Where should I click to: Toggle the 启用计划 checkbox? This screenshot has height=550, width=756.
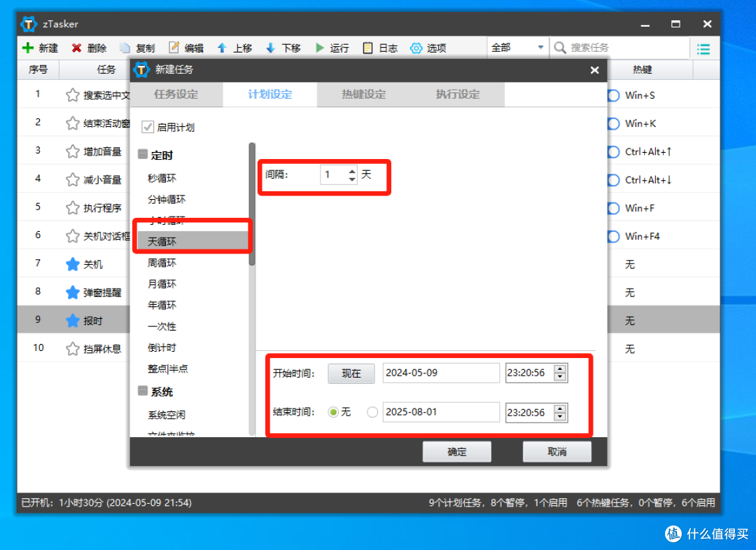pyautogui.click(x=148, y=127)
